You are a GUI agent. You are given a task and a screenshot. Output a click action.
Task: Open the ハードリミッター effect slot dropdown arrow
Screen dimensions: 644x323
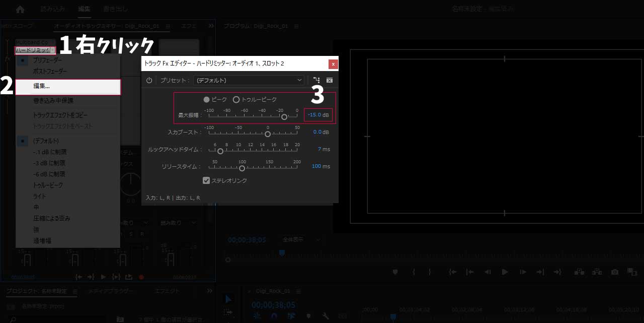click(x=53, y=50)
